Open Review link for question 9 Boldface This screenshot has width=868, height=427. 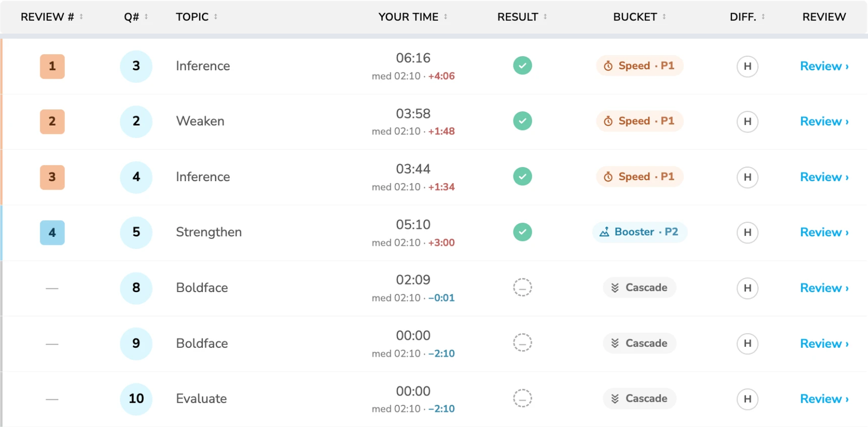[x=824, y=344]
